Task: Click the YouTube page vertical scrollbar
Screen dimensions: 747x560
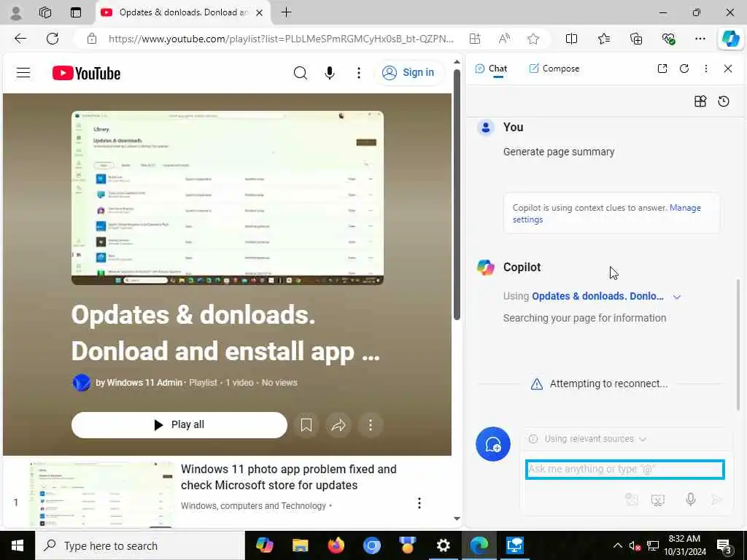Action: tap(457, 195)
